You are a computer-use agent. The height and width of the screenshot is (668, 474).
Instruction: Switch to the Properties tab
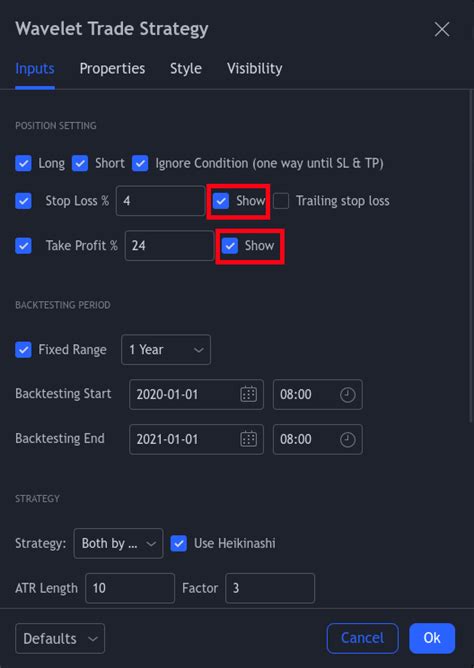tap(112, 69)
